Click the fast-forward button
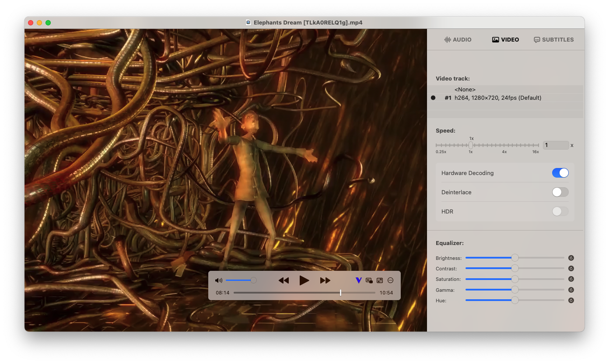 [325, 280]
